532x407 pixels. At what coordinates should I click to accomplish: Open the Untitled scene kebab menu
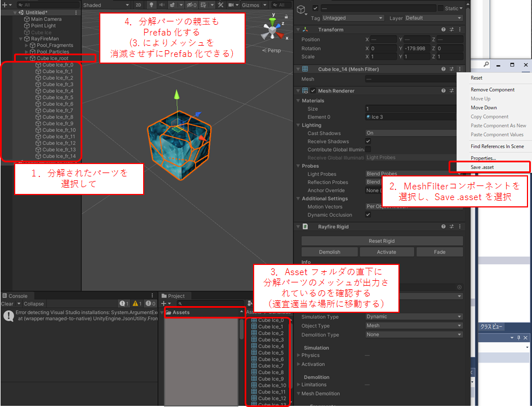pyautogui.click(x=76, y=12)
